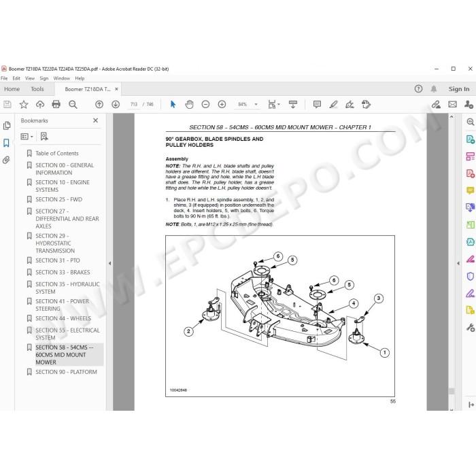Collapse the left navigation pane arrow
This screenshot has width=476, height=476.
point(109,263)
